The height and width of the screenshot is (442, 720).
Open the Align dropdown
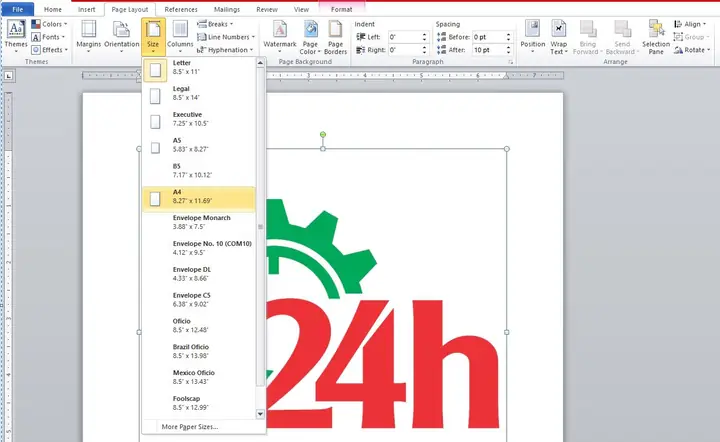[x=691, y=24]
